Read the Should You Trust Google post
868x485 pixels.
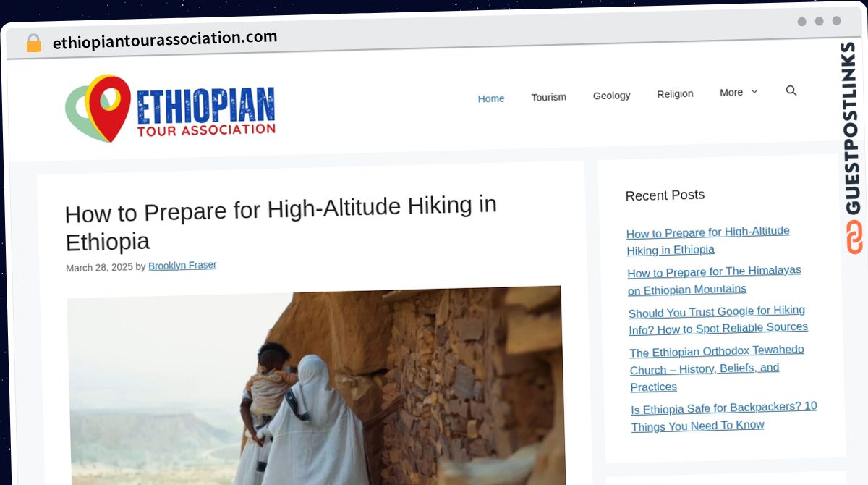(718, 319)
